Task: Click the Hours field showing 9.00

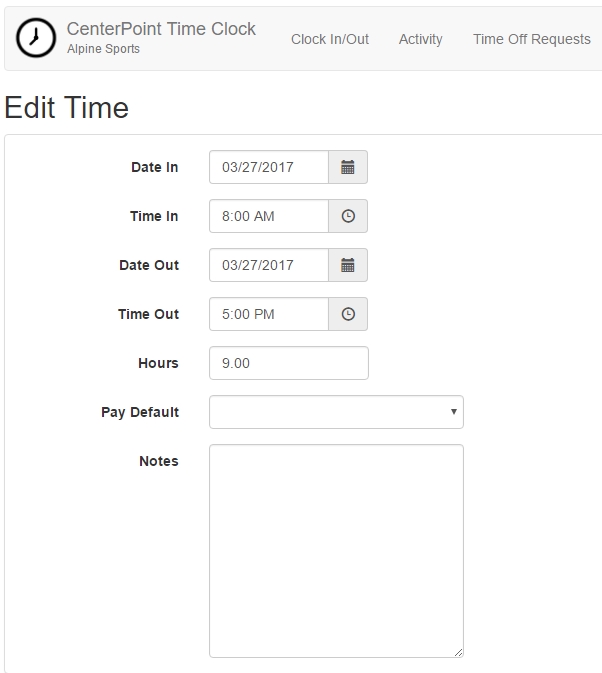Action: coord(289,363)
